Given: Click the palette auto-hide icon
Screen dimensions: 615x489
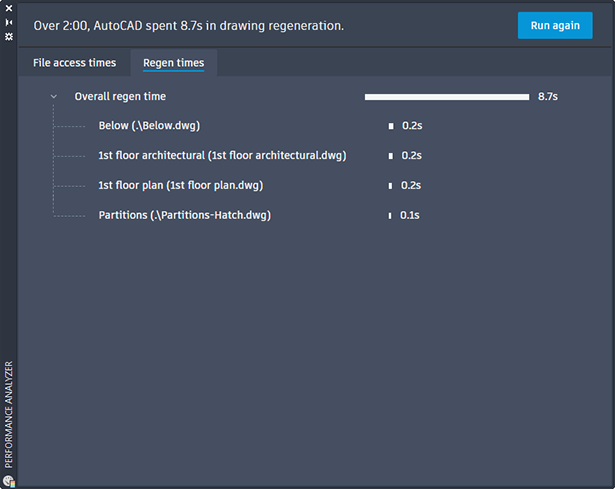Looking at the screenshot, I should [8, 21].
